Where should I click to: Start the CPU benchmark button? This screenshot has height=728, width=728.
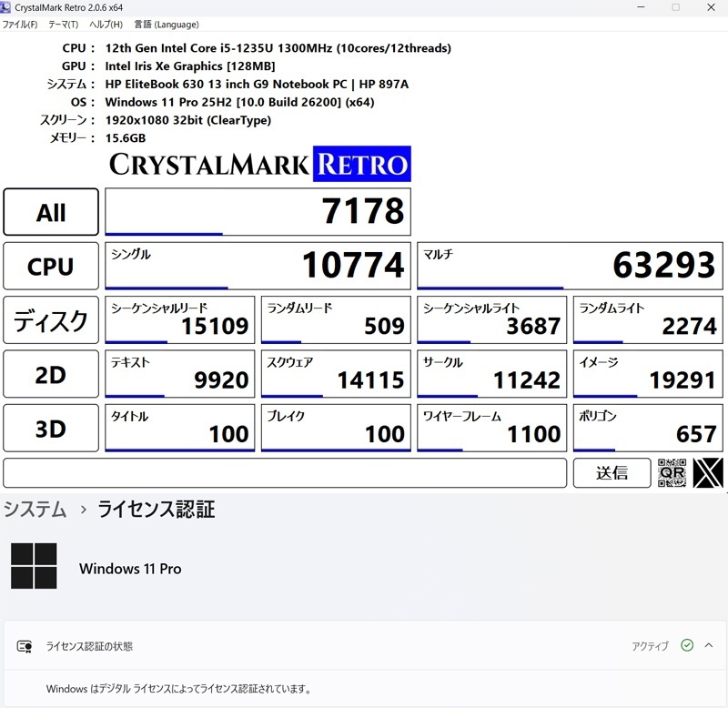[x=51, y=266]
